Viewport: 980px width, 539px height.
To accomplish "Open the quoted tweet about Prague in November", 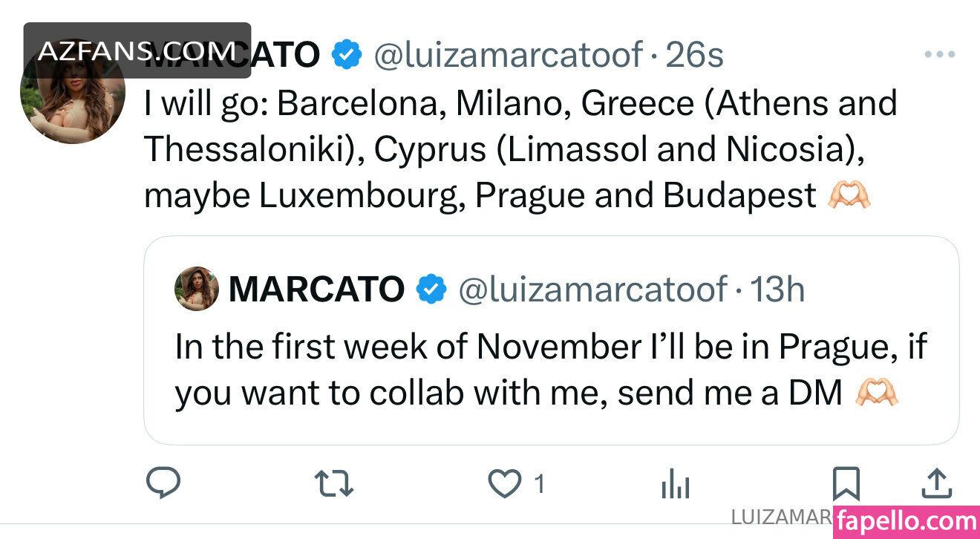I will 551,370.
